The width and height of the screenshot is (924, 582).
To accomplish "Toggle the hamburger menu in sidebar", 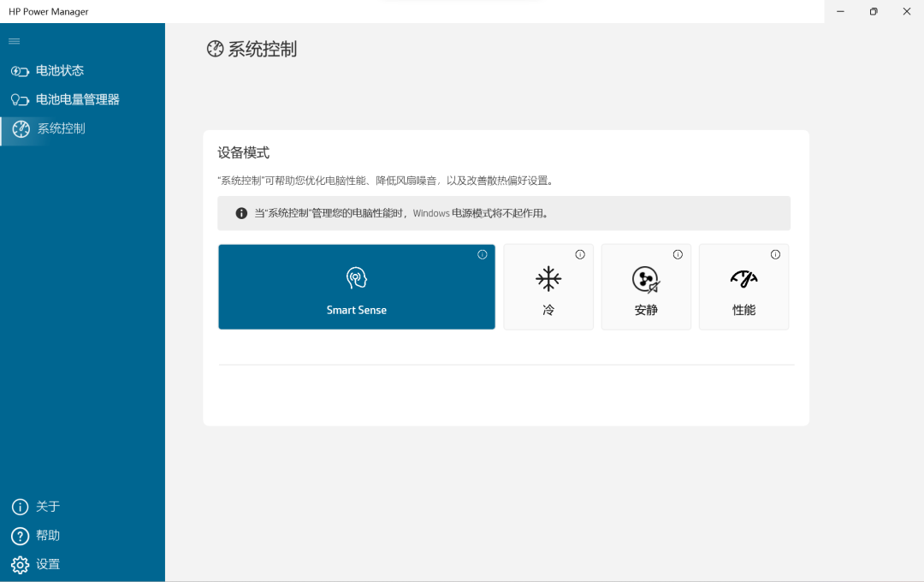I will coord(15,41).
